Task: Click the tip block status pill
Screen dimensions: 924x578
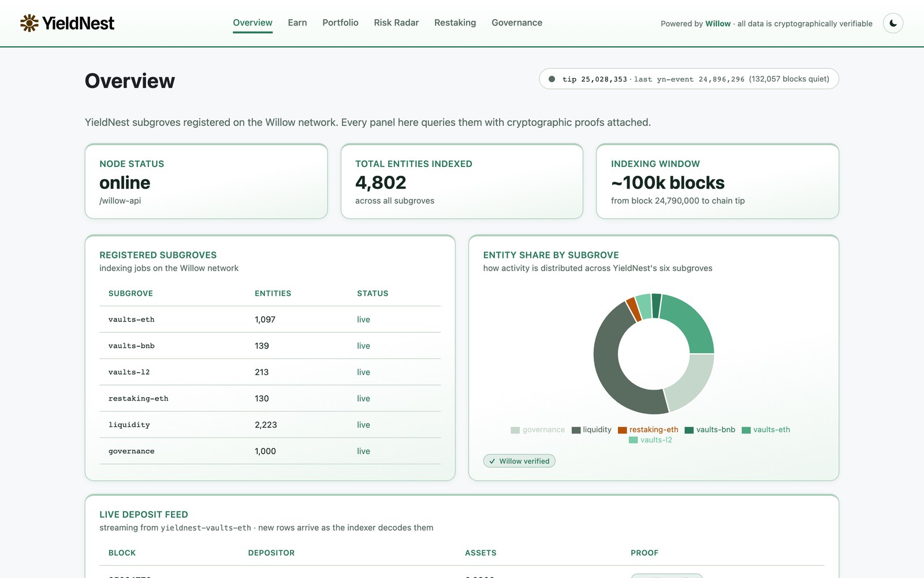Action: click(688, 79)
